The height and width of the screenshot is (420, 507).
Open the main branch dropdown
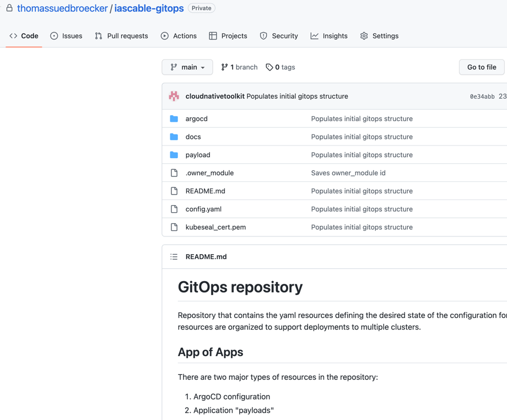[187, 67]
